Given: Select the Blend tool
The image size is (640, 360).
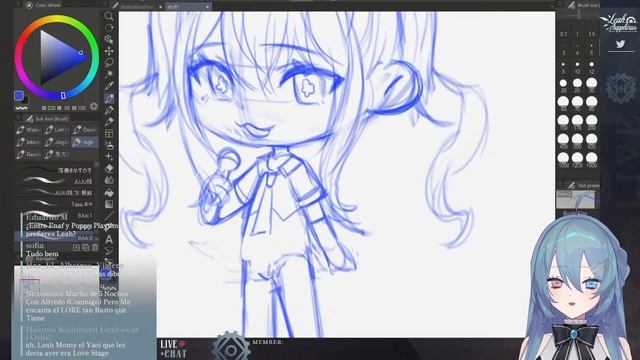Looking at the screenshot, I should click(109, 180).
